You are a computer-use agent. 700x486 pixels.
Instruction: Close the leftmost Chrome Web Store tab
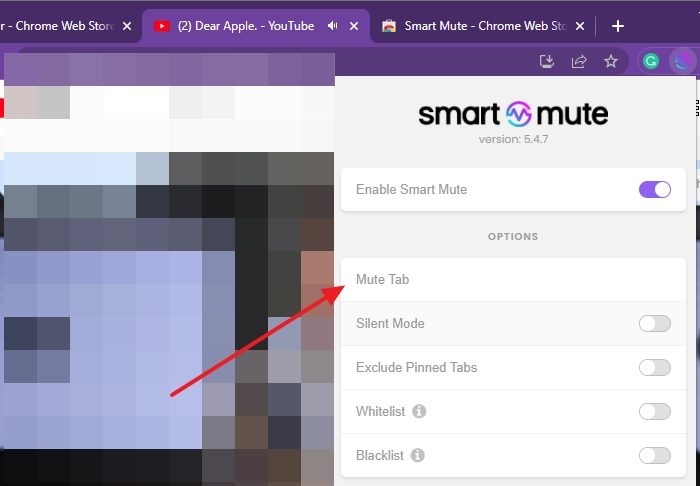pyautogui.click(x=127, y=26)
